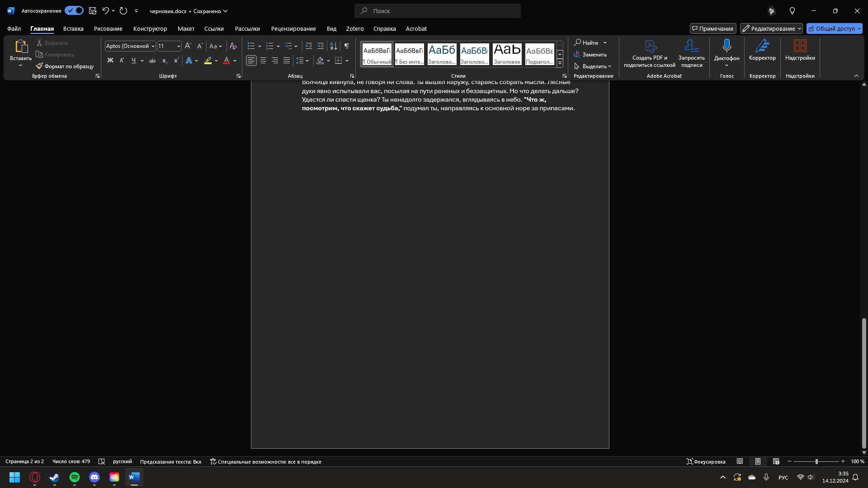Viewport: 868px width, 488px height.
Task: Open Надстройки add-ins
Action: pos(800,50)
